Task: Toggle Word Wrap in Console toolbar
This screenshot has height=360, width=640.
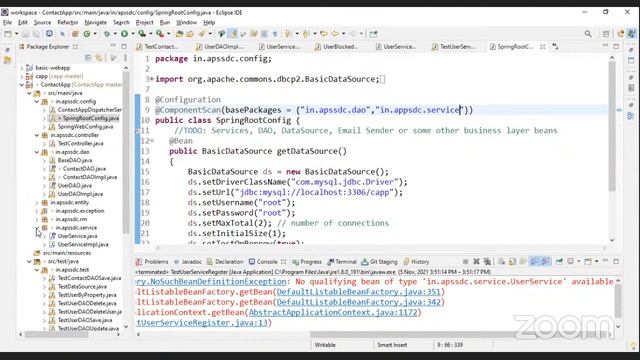Action: 523,262
